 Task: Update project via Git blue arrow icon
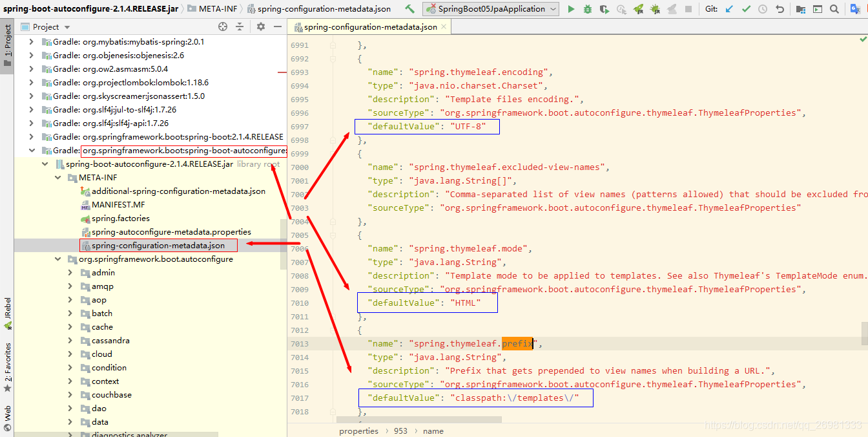pos(729,9)
